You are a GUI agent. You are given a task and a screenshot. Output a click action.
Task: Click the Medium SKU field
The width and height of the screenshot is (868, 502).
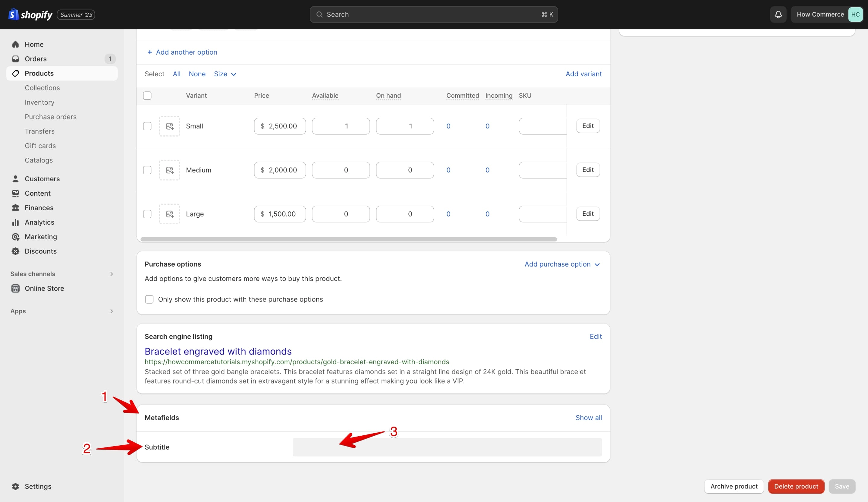(542, 170)
